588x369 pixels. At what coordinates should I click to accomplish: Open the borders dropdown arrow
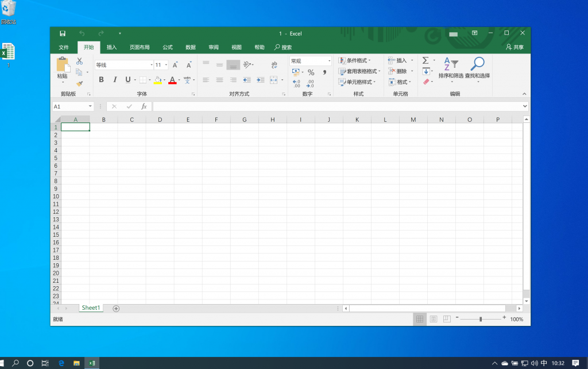[150, 80]
